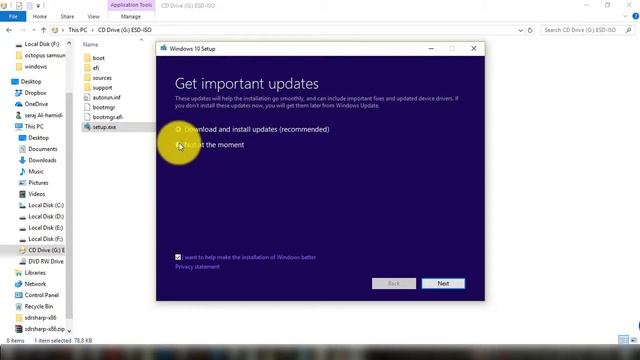Click the navigation pane scroll-down arrow

69,330
